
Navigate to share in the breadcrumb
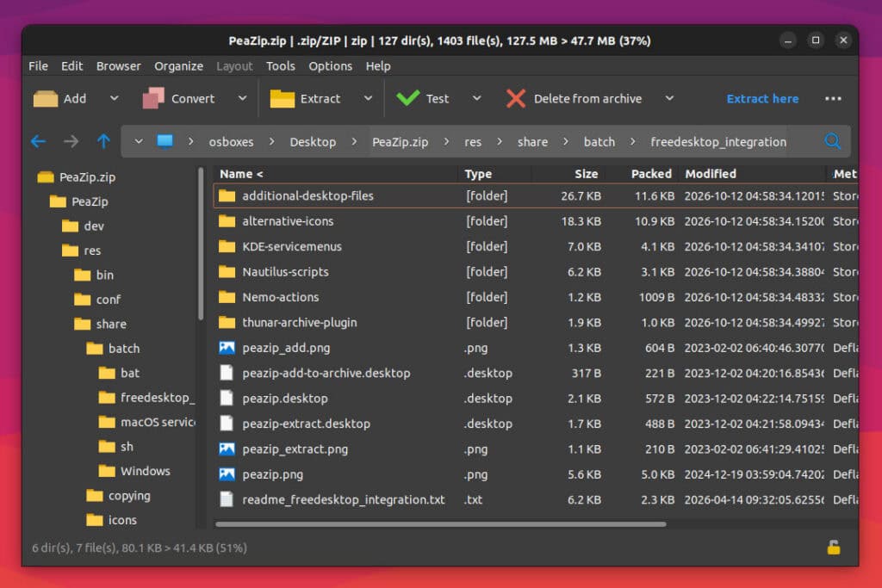532,142
